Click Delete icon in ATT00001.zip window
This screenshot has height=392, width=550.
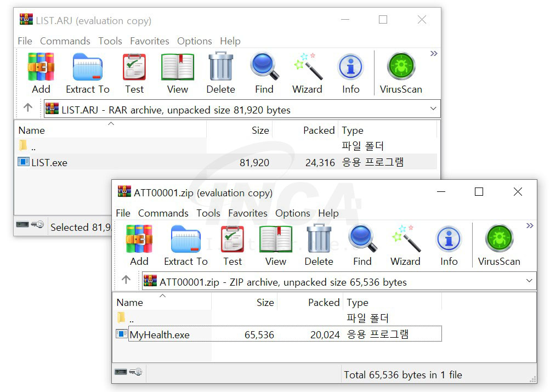coord(319,238)
